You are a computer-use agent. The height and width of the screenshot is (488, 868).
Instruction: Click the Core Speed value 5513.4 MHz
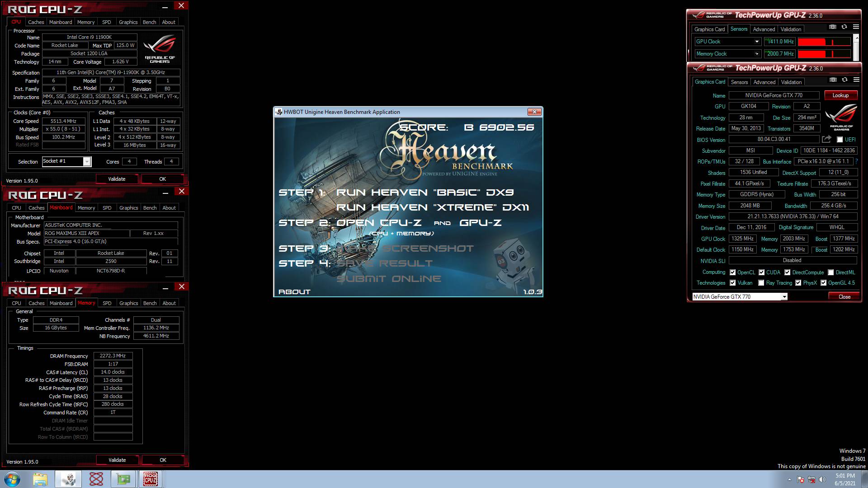pos(63,121)
